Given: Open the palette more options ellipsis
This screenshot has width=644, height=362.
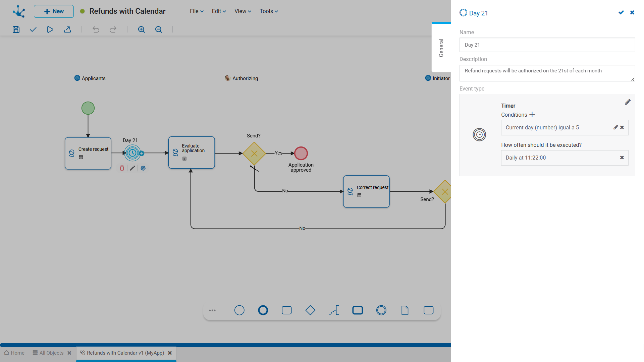Looking at the screenshot, I should click(x=212, y=310).
